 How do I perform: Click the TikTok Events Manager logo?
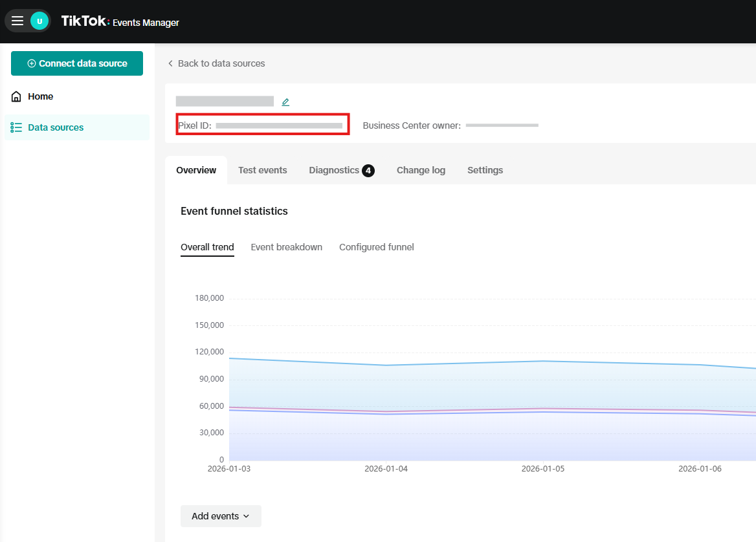(120, 21)
